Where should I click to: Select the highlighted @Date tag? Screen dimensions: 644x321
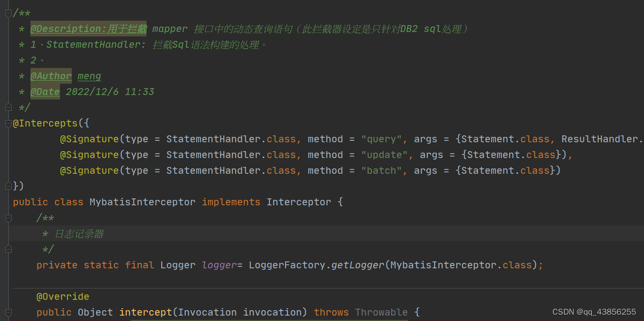(x=45, y=92)
